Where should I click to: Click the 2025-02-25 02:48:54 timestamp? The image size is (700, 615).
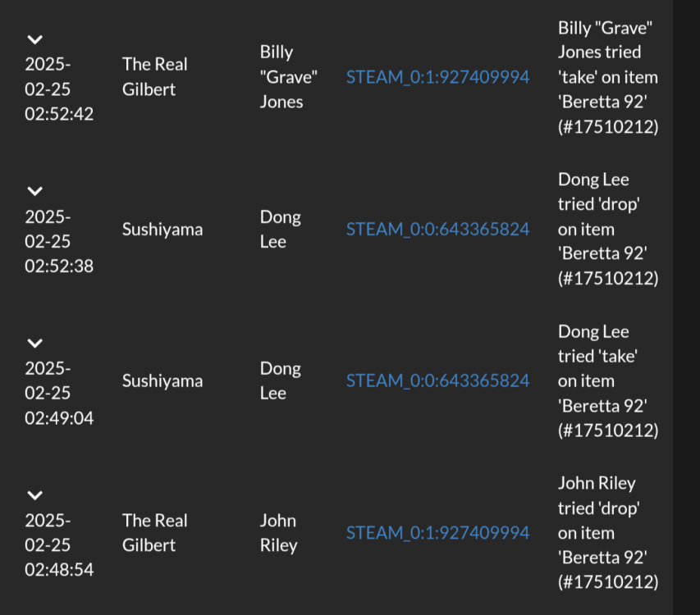[x=59, y=544]
